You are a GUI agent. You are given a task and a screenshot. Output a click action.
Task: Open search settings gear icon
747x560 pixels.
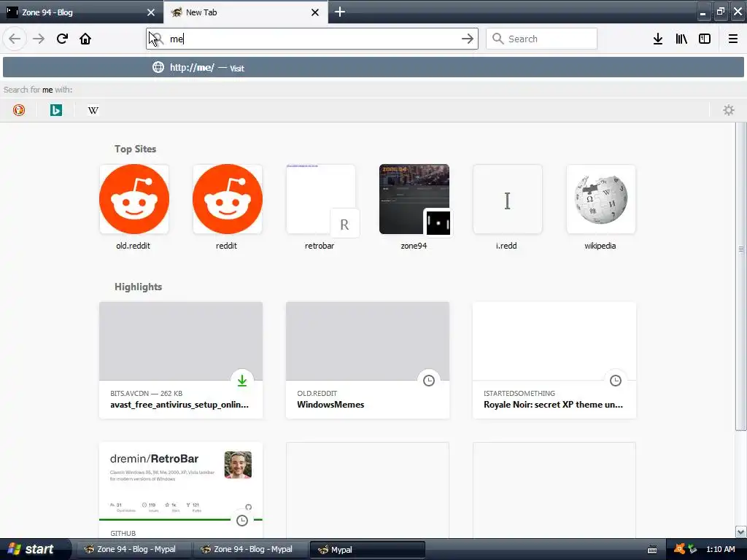[729, 110]
